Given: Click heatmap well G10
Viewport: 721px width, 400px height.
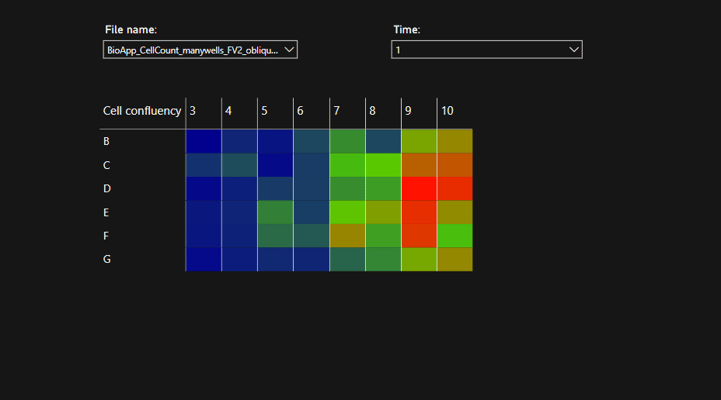Looking at the screenshot, I should (x=455, y=259).
